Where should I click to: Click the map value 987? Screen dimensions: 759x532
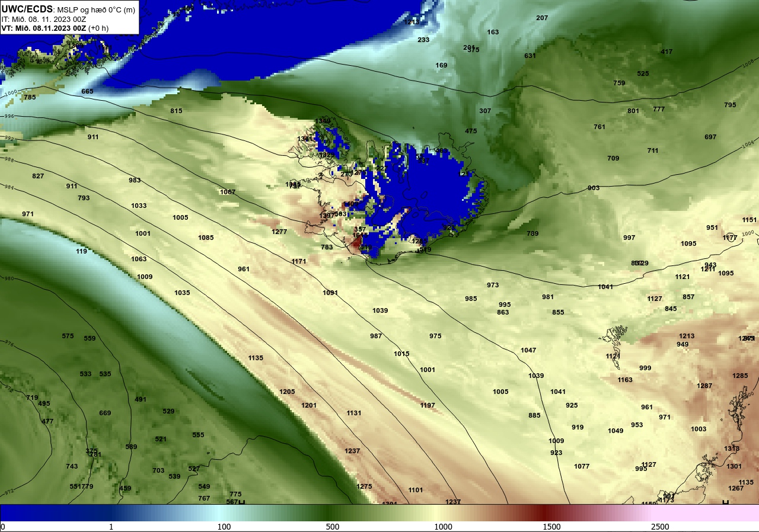point(376,336)
